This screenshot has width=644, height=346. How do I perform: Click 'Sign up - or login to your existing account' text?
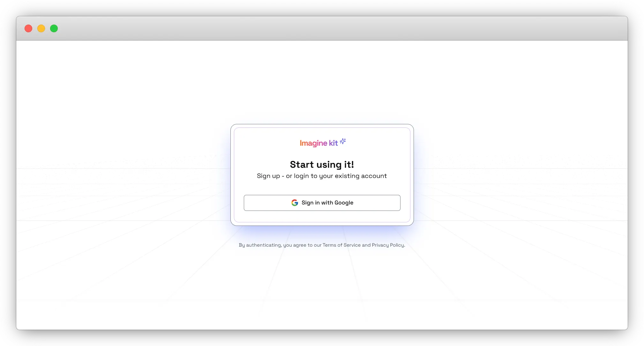[x=322, y=176]
